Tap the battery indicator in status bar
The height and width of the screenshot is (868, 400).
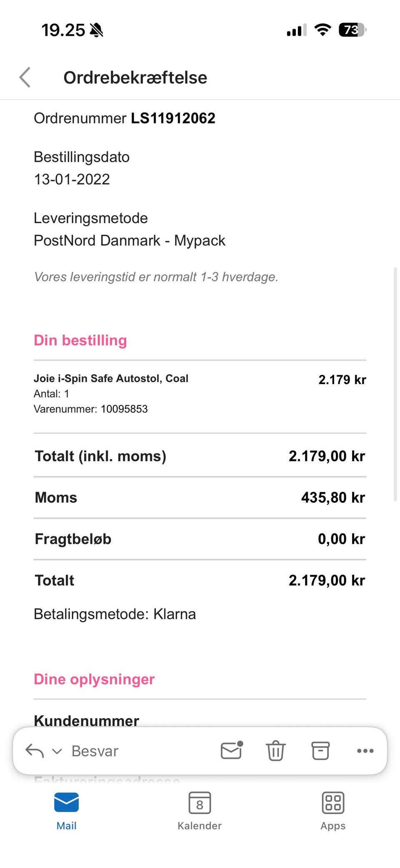pyautogui.click(x=352, y=30)
